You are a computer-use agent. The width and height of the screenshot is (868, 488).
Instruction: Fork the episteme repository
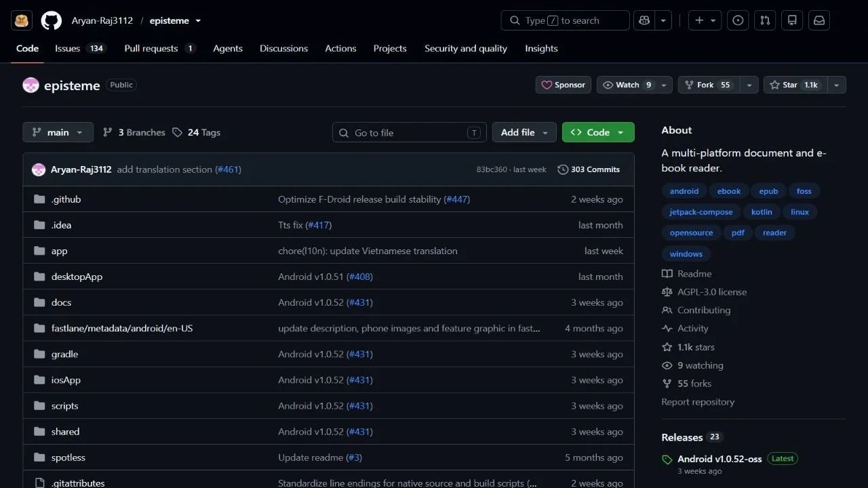pyautogui.click(x=709, y=85)
